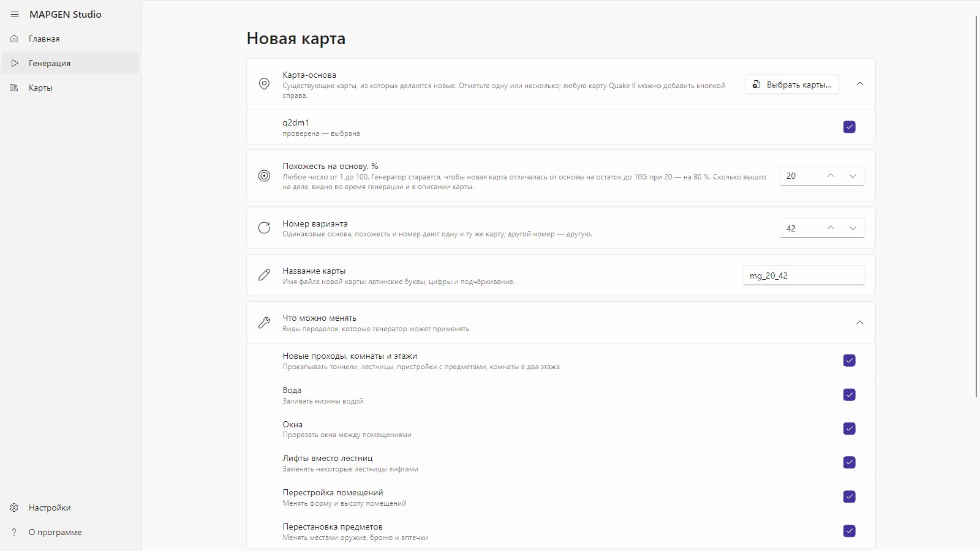980x551 pixels.
Task: Click the Новая карта heading
Action: 296,39
